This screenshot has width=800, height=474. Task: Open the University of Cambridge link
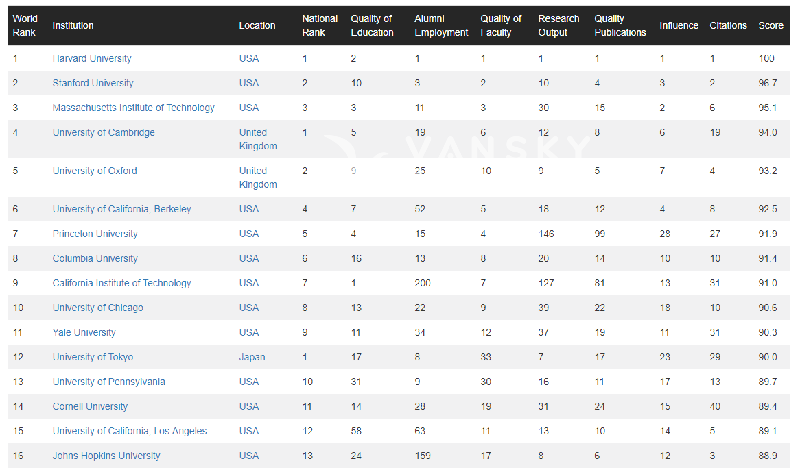(104, 133)
